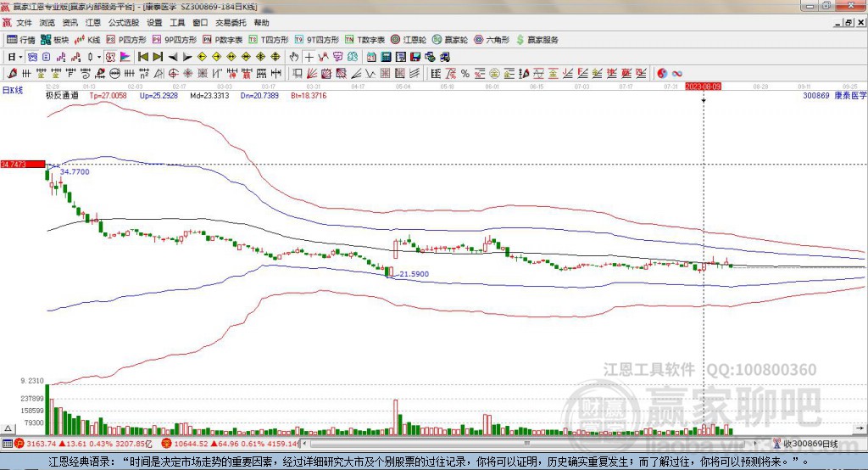Click the 收300869日线 status text
This screenshot has height=470, width=868.
811,444
